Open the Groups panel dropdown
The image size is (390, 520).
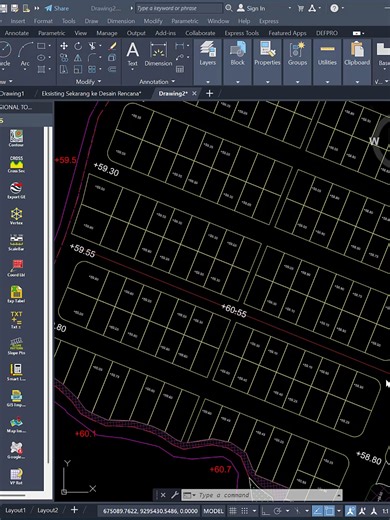[x=297, y=82]
